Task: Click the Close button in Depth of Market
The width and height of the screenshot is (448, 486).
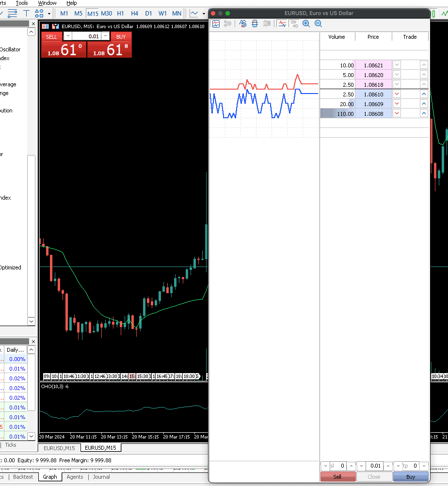Action: point(374,477)
